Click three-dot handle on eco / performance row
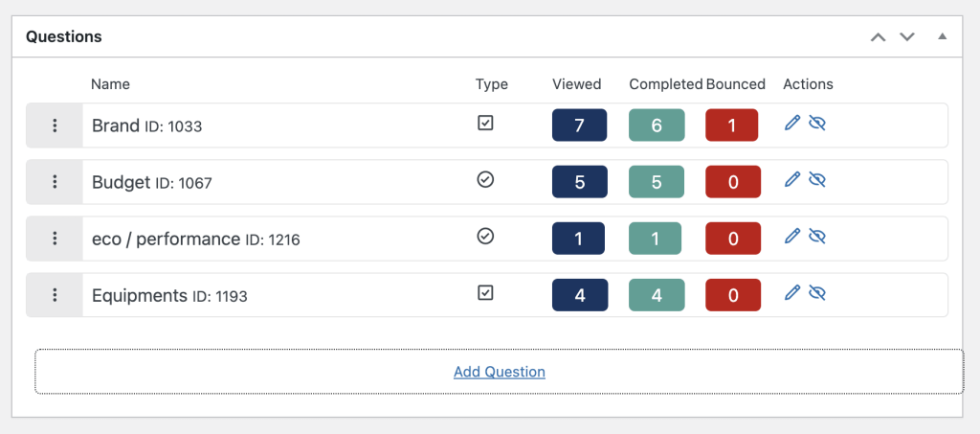The width and height of the screenshot is (980, 434). point(55,239)
